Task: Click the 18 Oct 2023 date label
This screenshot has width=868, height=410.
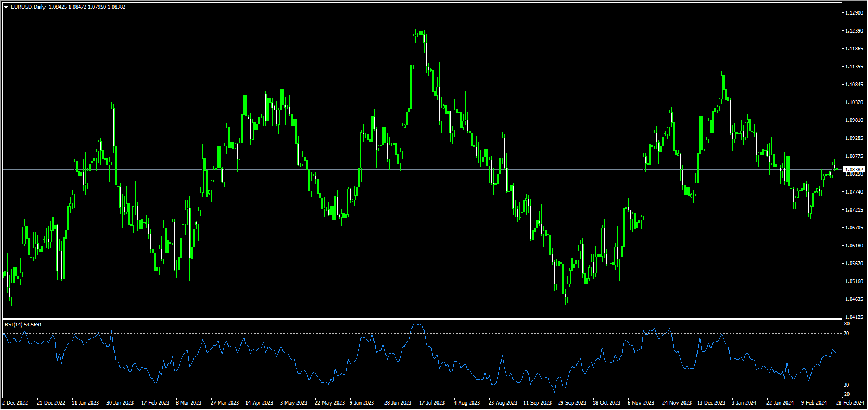Action: (607, 403)
